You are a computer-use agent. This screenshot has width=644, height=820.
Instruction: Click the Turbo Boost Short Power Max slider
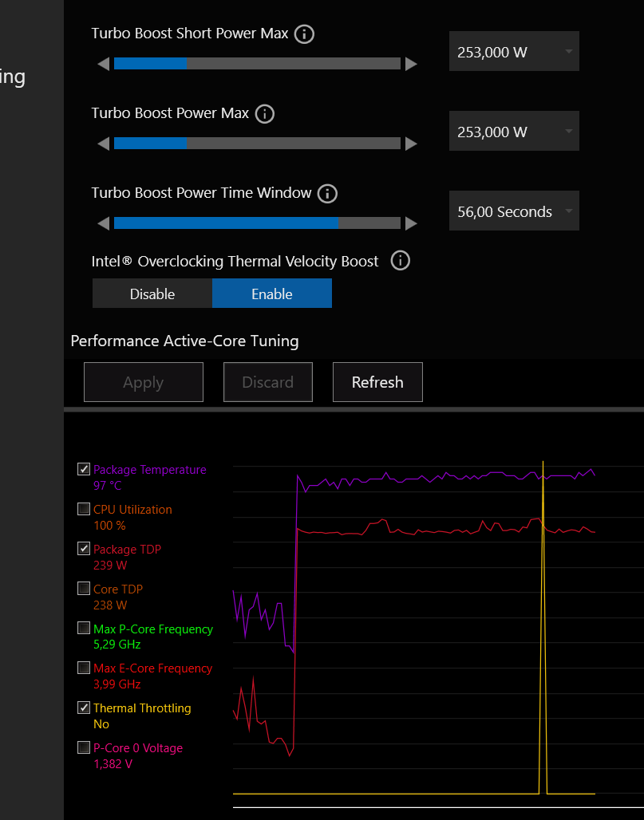tap(258, 64)
